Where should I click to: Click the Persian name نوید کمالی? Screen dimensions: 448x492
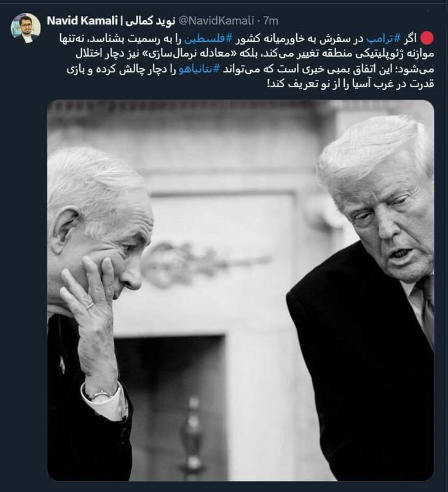point(149,21)
